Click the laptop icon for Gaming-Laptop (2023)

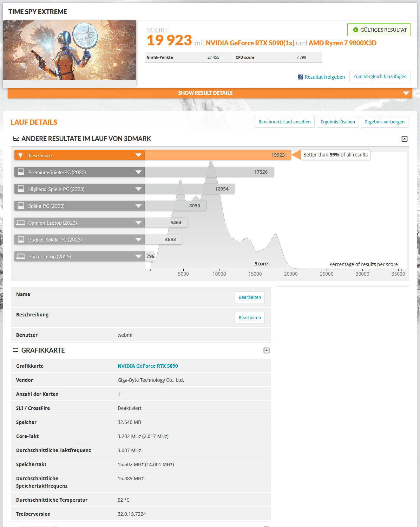pos(21,223)
